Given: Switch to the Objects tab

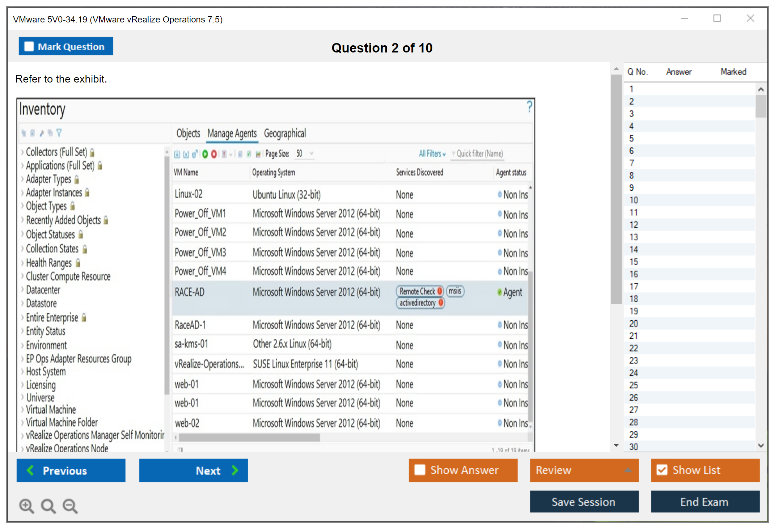Looking at the screenshot, I should (188, 134).
